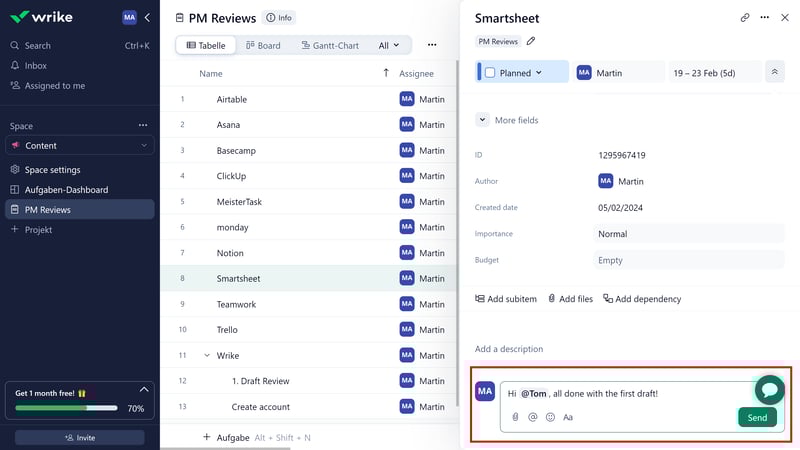The image size is (800, 450).
Task: Open the Smartsheet task more options menu
Action: pyautogui.click(x=764, y=17)
